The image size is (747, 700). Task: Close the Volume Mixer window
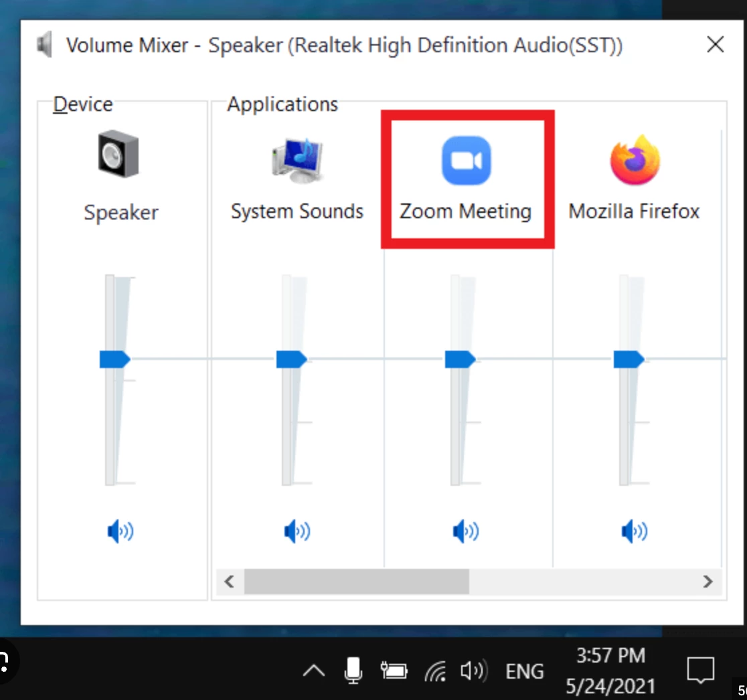[715, 45]
